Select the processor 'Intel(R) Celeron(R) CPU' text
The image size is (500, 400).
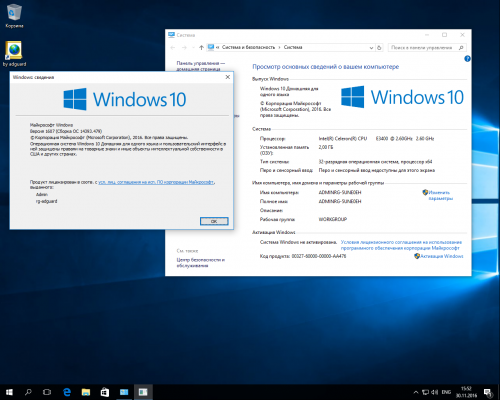click(x=343, y=138)
